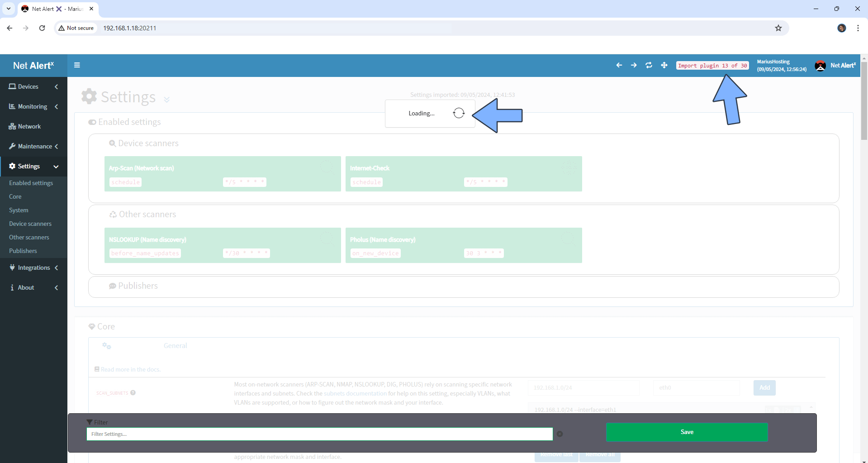Toggle the sidebar with the hamburger icon
Image resolution: width=868 pixels, height=463 pixels.
pos(76,65)
